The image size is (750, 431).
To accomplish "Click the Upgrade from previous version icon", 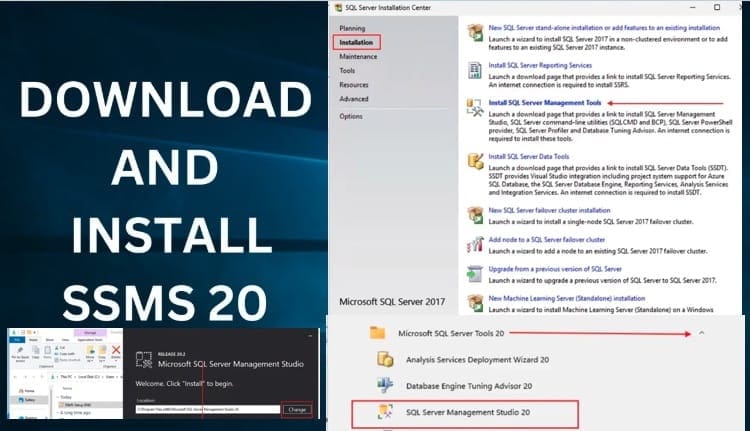I will point(475,272).
